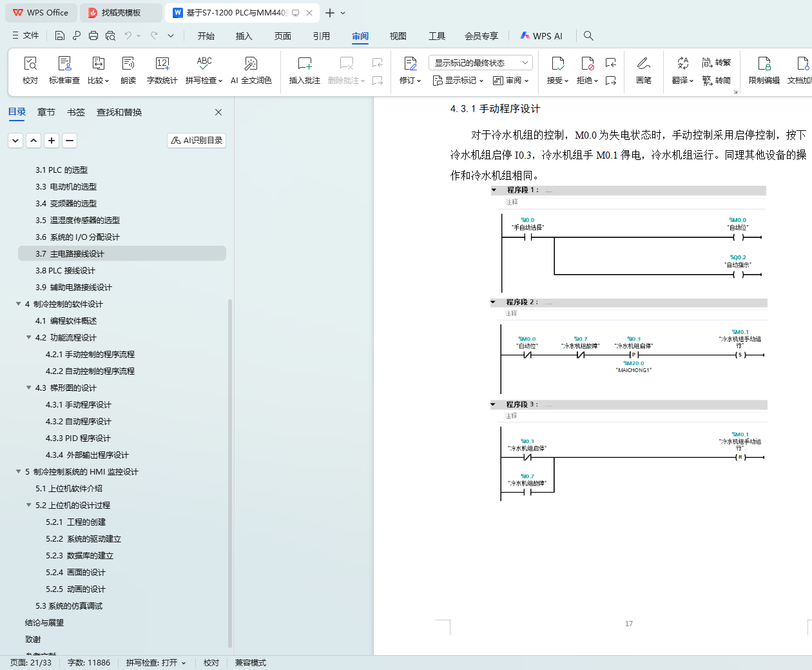Open 显示标记 dropdown menu
812x670 pixels.
458,81
